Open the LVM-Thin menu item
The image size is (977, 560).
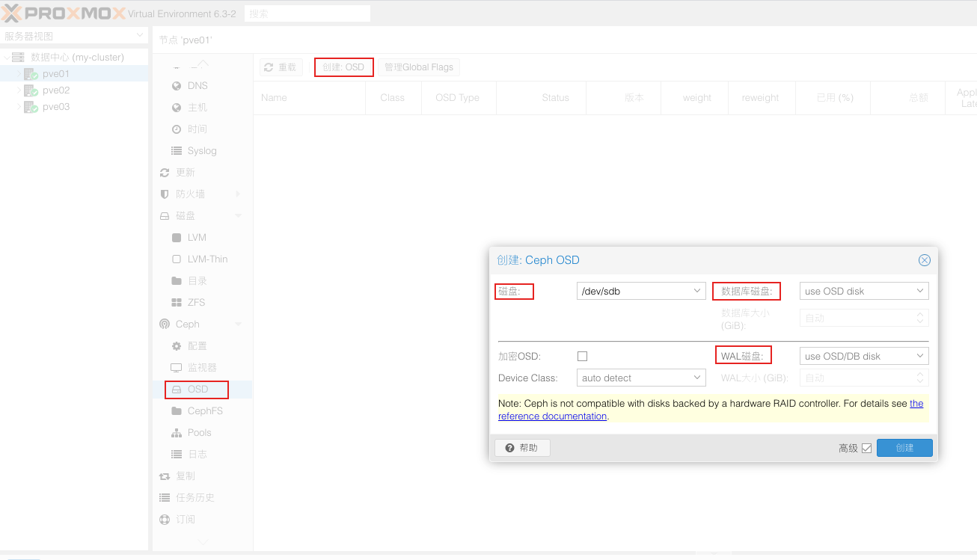click(x=203, y=259)
